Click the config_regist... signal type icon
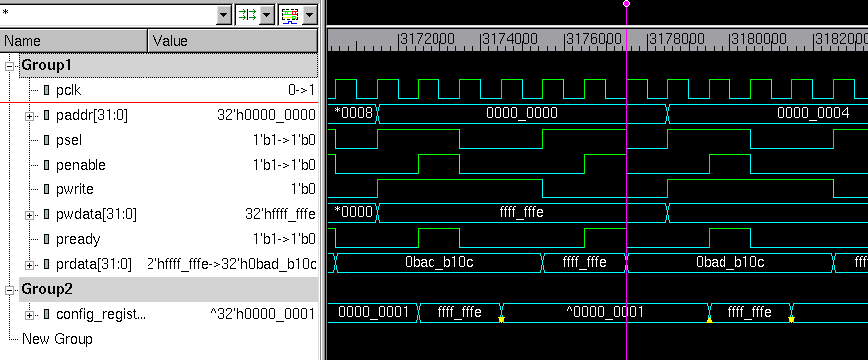Screen dimensions: 868x360 (47, 314)
